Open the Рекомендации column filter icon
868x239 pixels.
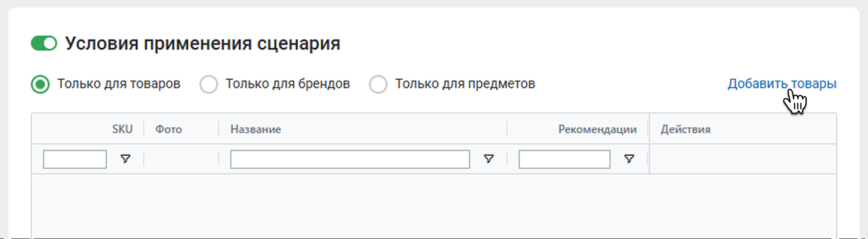629,159
